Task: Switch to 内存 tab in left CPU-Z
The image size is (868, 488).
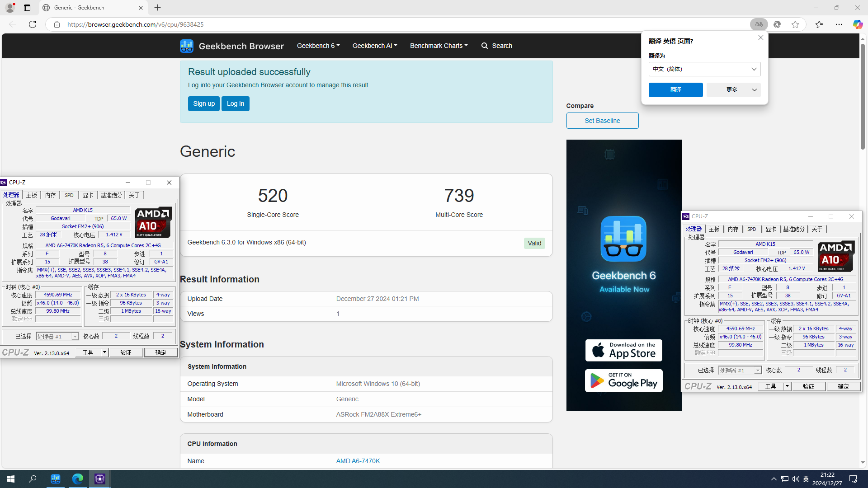Action: tap(50, 195)
